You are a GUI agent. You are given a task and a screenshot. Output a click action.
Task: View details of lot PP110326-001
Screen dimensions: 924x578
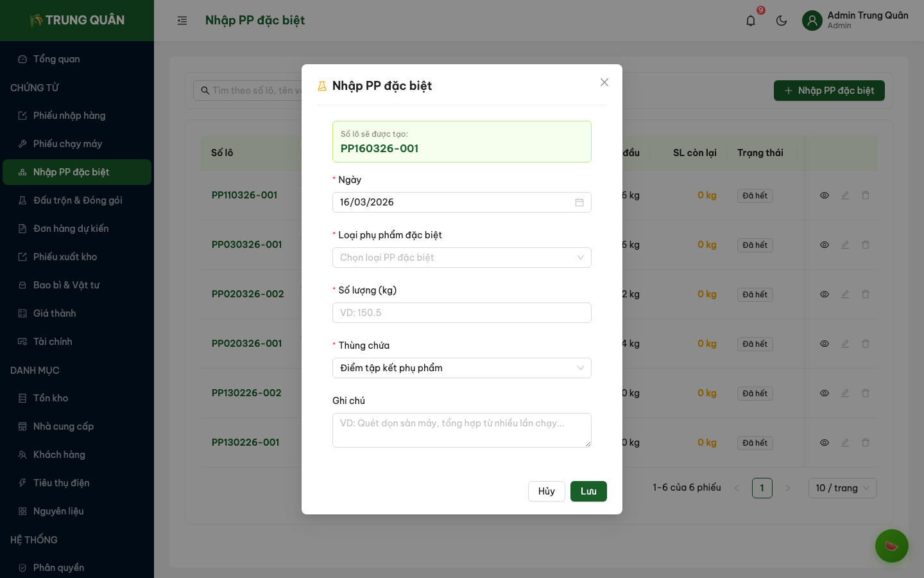825,195
